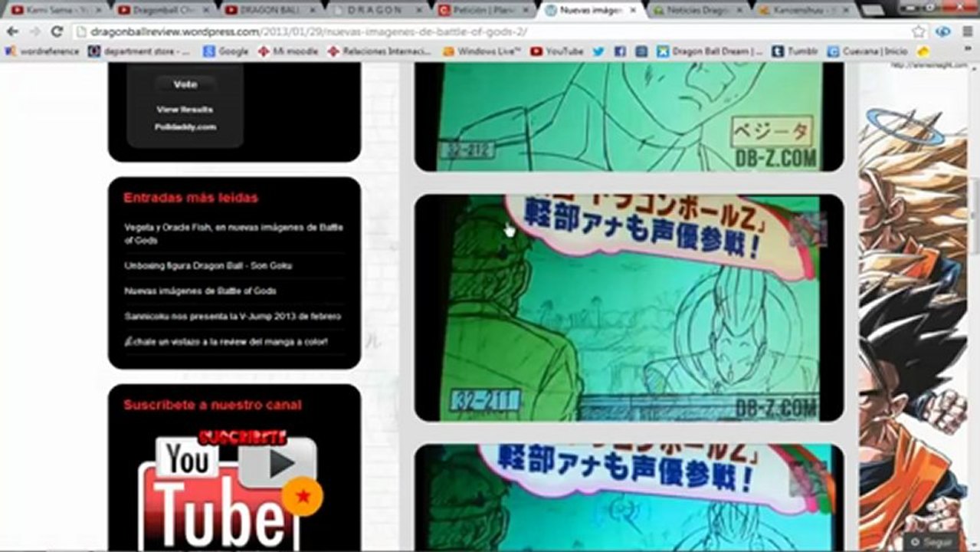Click the eye extension icon
980x552 pixels.
(x=944, y=31)
